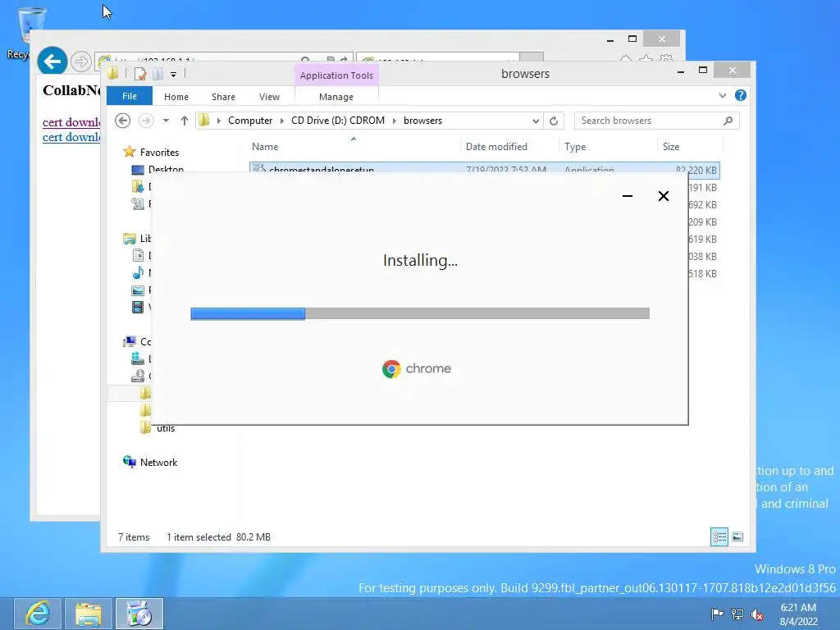
Task: Click the Computer icon in navigation pane
Action: 129,341
